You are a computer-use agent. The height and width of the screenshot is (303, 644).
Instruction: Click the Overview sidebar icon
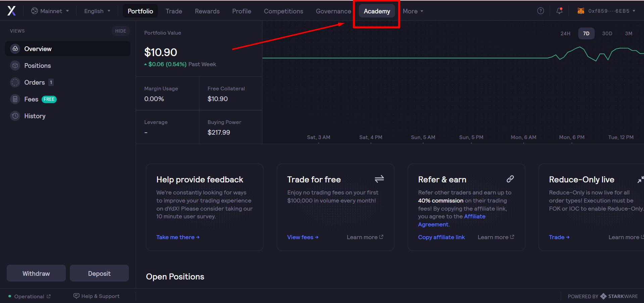click(15, 49)
